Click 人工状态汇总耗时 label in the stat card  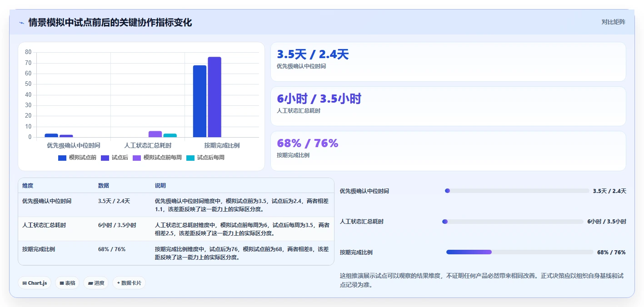[299, 111]
